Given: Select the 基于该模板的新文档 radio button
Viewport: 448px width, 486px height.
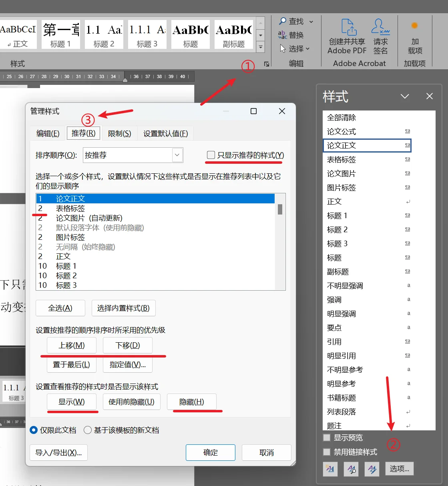Looking at the screenshot, I should [x=88, y=430].
